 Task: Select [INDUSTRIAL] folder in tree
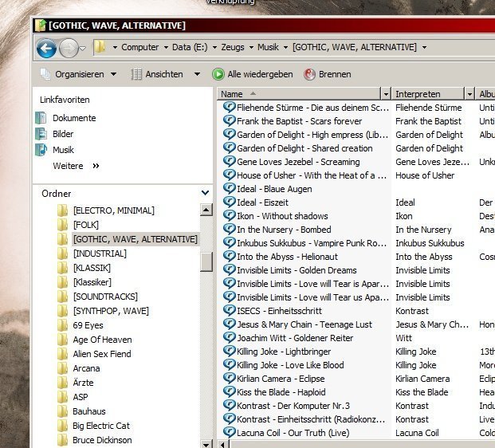click(100, 253)
